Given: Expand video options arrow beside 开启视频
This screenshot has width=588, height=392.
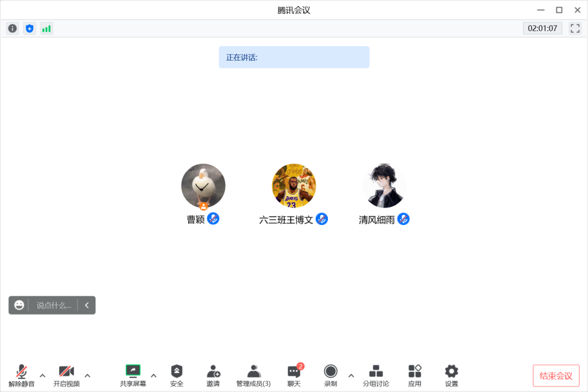Looking at the screenshot, I should (87, 376).
